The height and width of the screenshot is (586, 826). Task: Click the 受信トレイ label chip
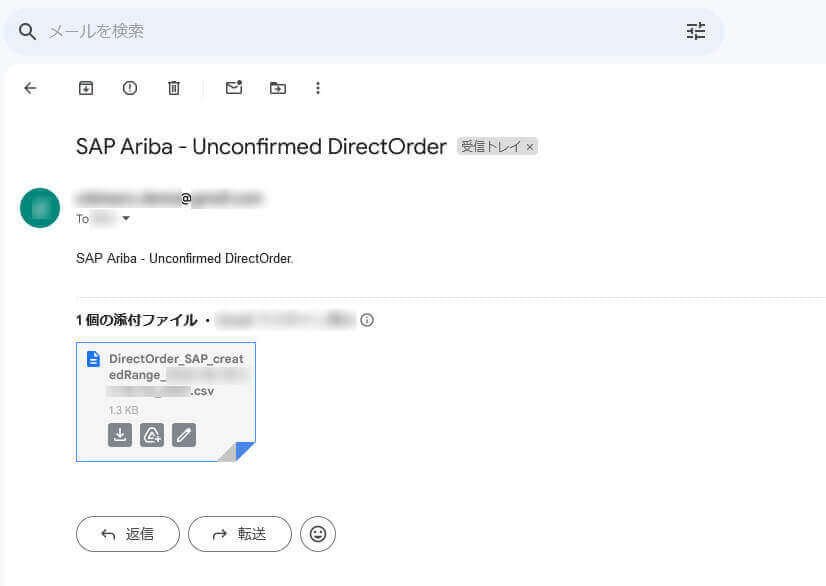pyautogui.click(x=491, y=146)
